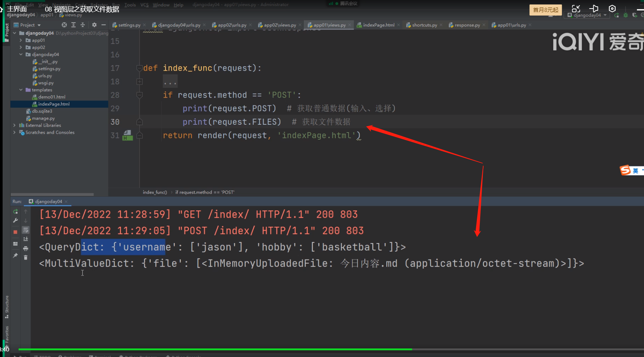644x357 pixels.
Task: Expand External Libraries node
Action: coord(15,125)
